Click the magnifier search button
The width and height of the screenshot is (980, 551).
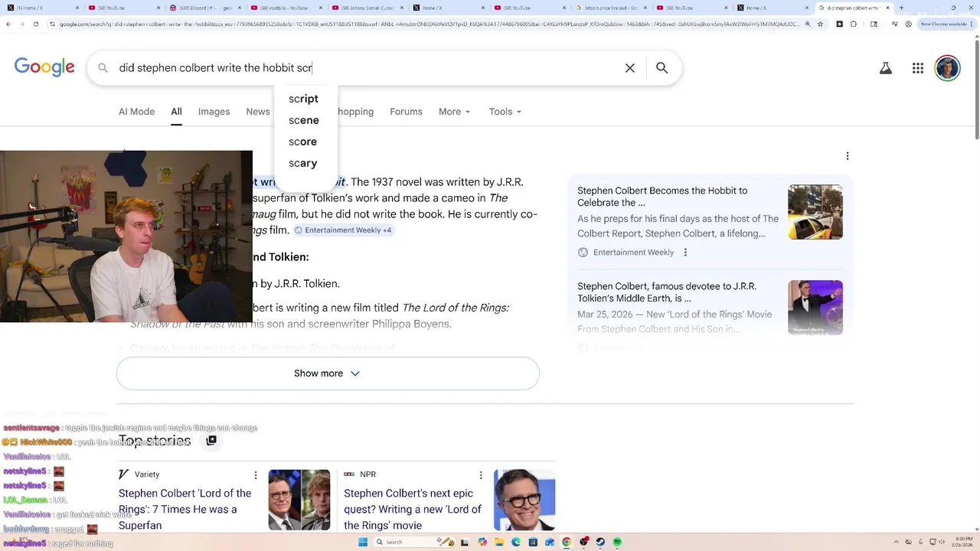[662, 68]
